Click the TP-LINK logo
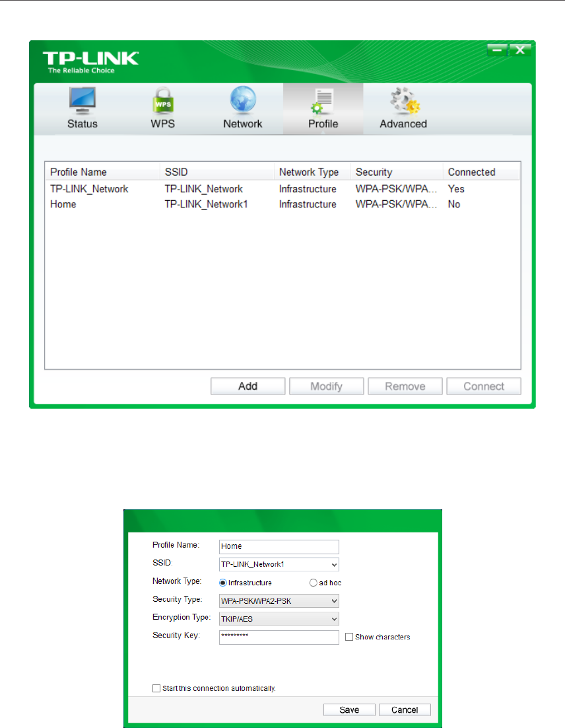 tap(90, 62)
